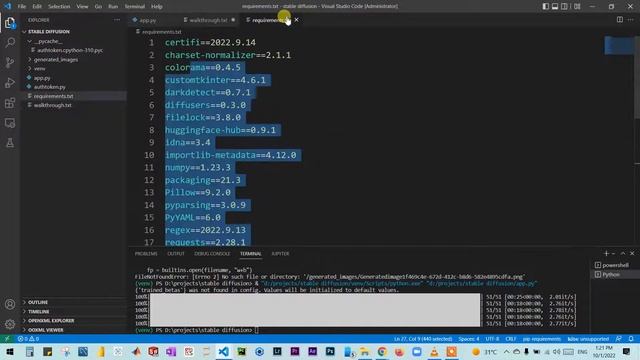Image resolution: width=640 pixels, height=360 pixels.
Task: Maximize the terminal panel with the up chevron
Action: tap(623, 253)
